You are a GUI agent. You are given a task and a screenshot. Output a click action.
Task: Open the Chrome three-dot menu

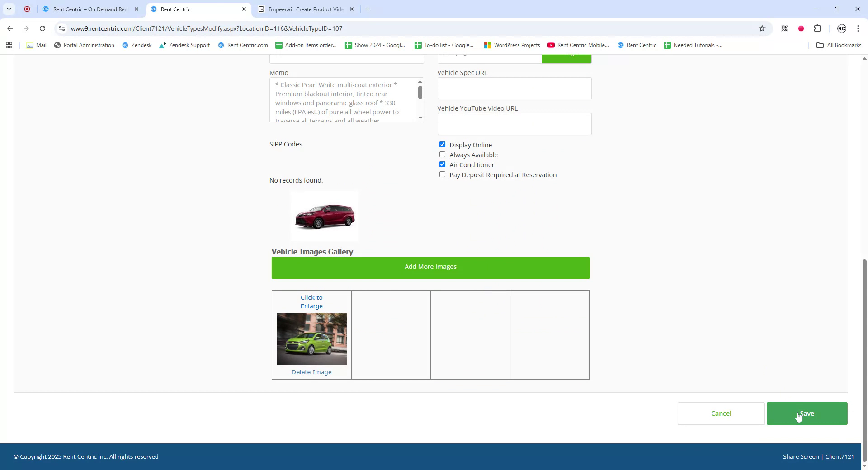click(x=858, y=28)
